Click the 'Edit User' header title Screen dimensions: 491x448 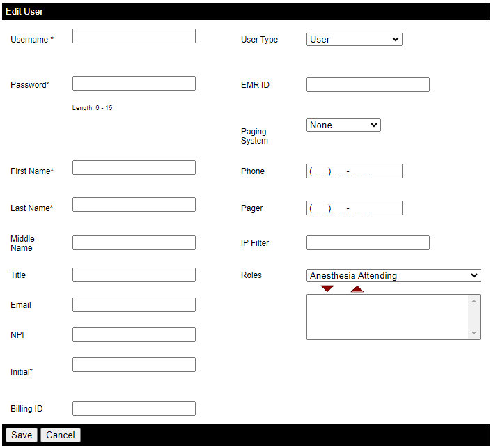[x=24, y=12]
